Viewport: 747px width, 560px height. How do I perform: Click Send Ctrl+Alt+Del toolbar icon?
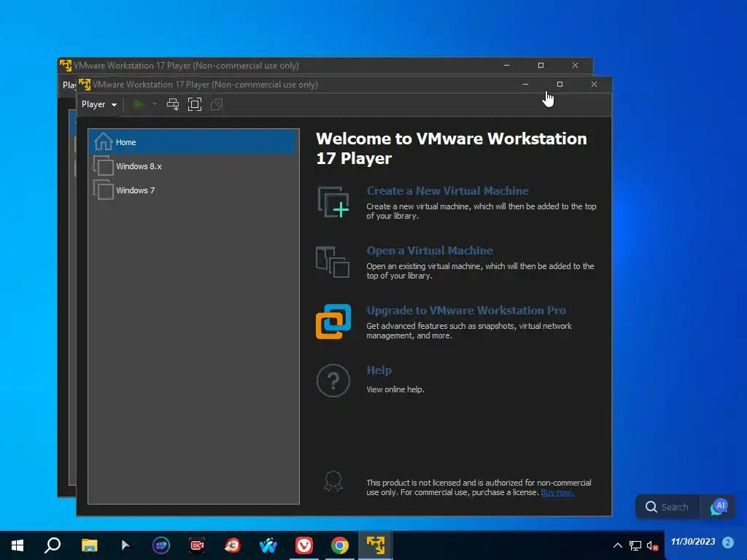[173, 104]
